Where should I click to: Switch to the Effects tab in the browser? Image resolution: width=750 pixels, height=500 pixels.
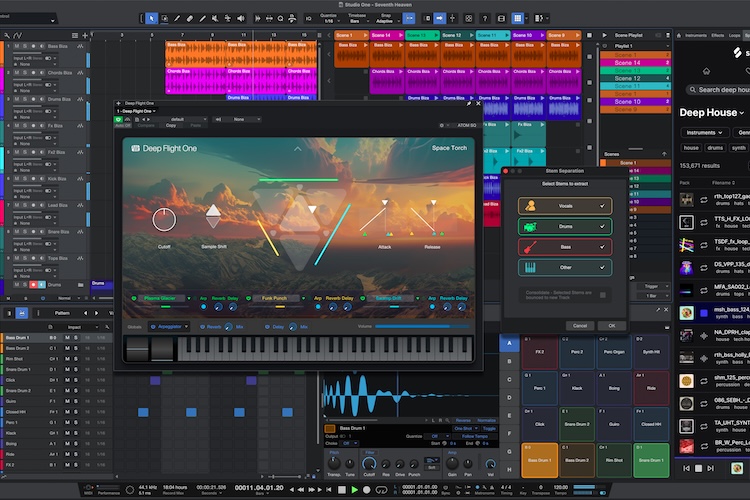coord(717,35)
